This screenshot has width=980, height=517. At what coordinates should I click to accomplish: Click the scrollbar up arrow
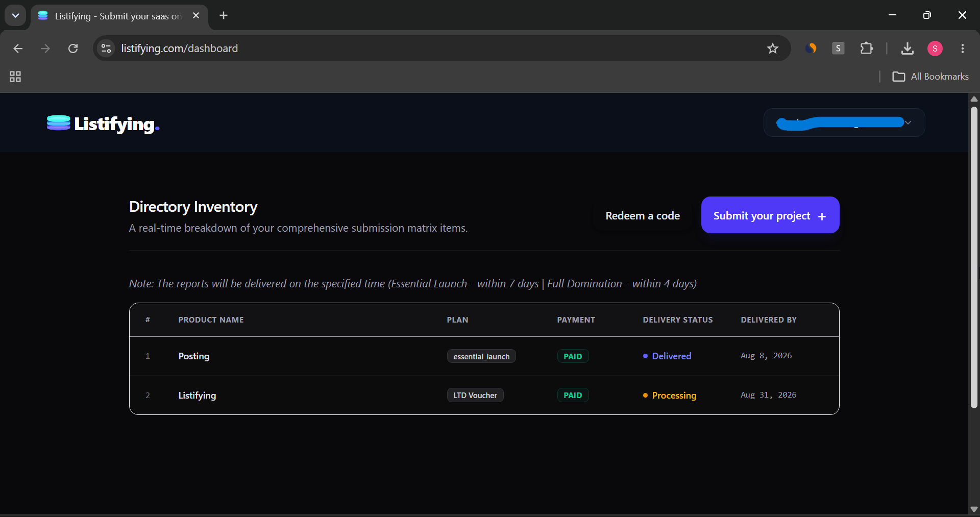click(x=974, y=99)
